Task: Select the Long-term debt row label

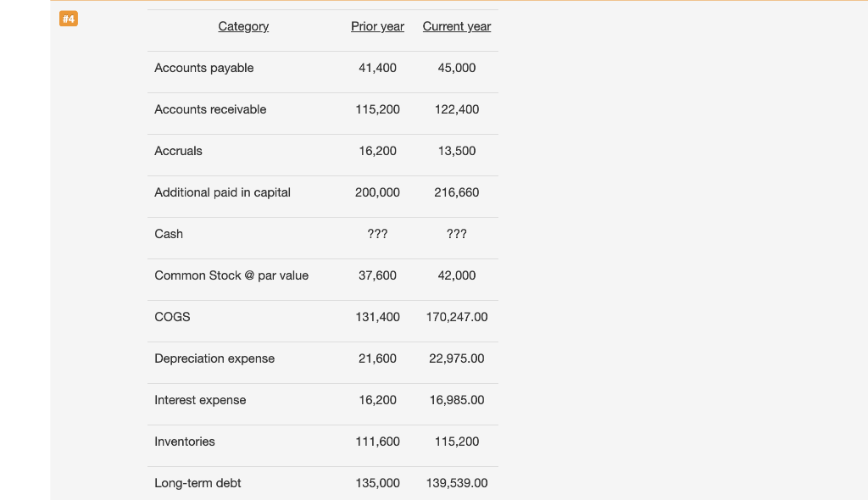Action: coord(198,483)
